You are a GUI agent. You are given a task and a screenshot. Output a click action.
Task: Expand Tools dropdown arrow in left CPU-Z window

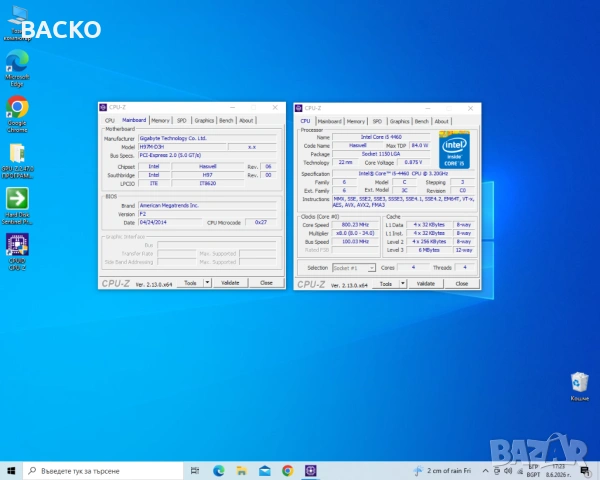coord(207,283)
